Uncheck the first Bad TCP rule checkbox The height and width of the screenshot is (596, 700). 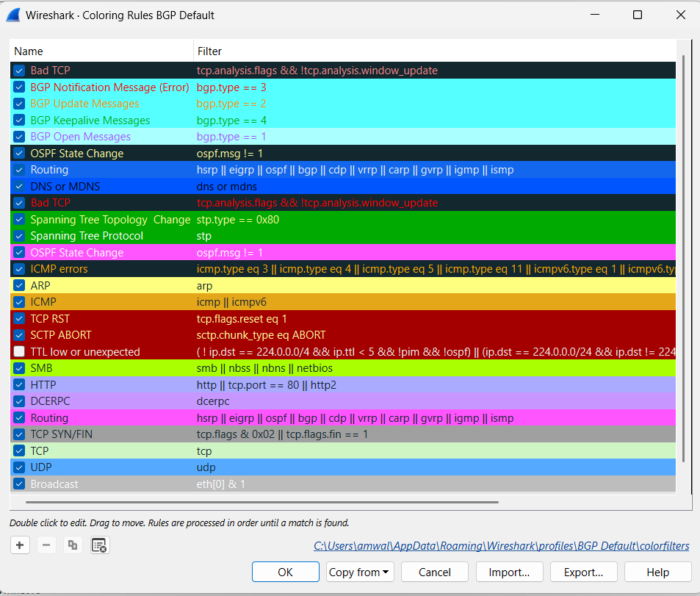pyautogui.click(x=19, y=71)
